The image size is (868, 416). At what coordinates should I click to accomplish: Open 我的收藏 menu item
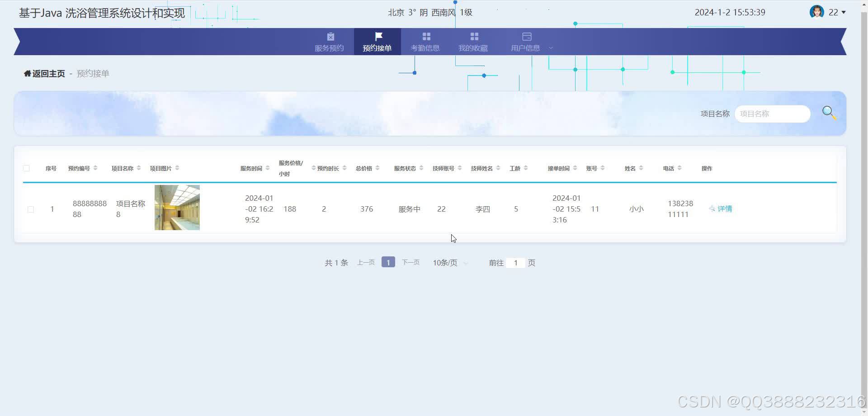[473, 42]
